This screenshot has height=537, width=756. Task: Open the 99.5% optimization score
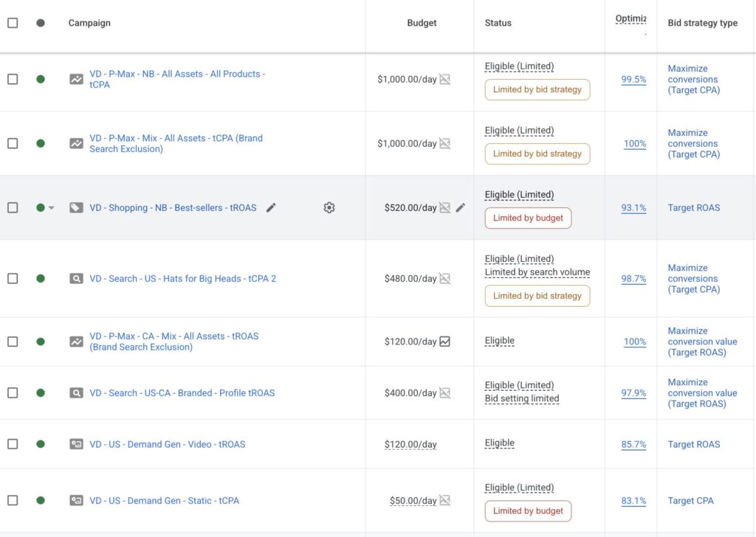(633, 80)
